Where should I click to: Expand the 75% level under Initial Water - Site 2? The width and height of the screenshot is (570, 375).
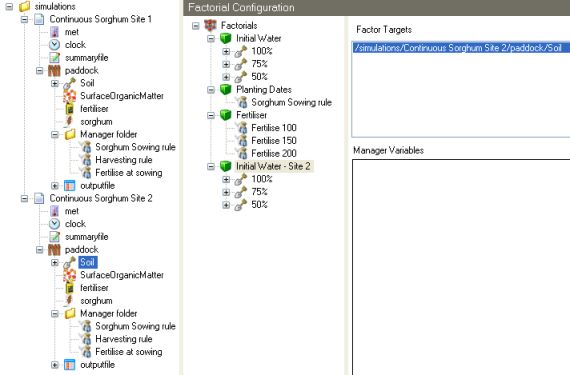click(x=226, y=192)
